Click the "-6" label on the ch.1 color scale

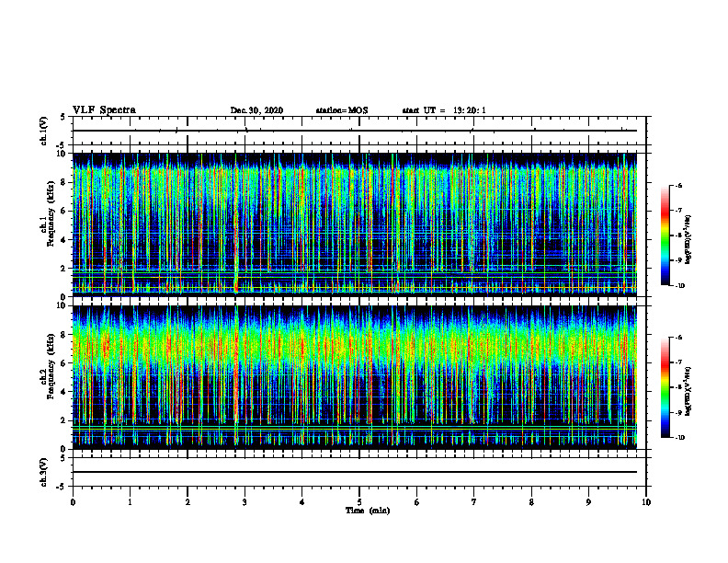point(678,185)
